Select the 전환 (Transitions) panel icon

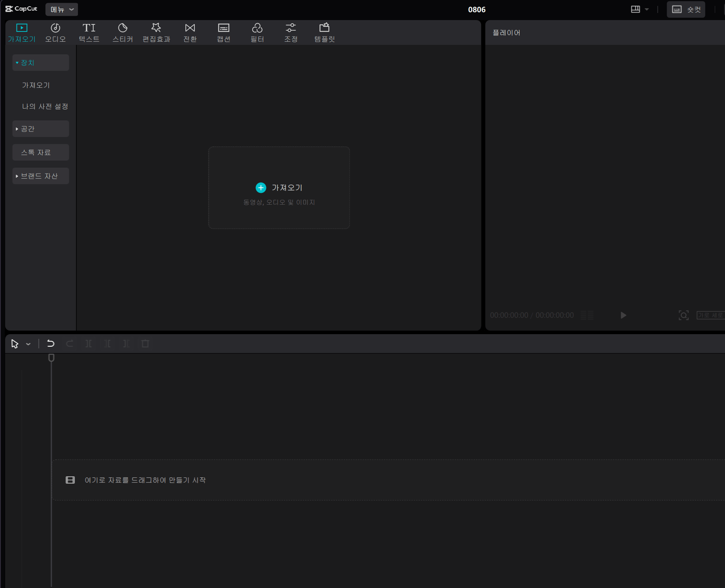click(x=190, y=32)
